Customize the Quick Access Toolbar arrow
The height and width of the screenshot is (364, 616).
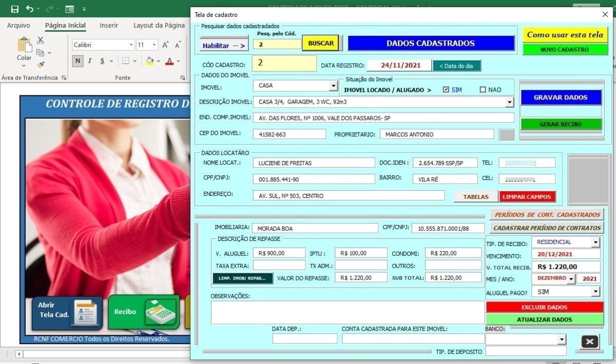[x=84, y=9]
